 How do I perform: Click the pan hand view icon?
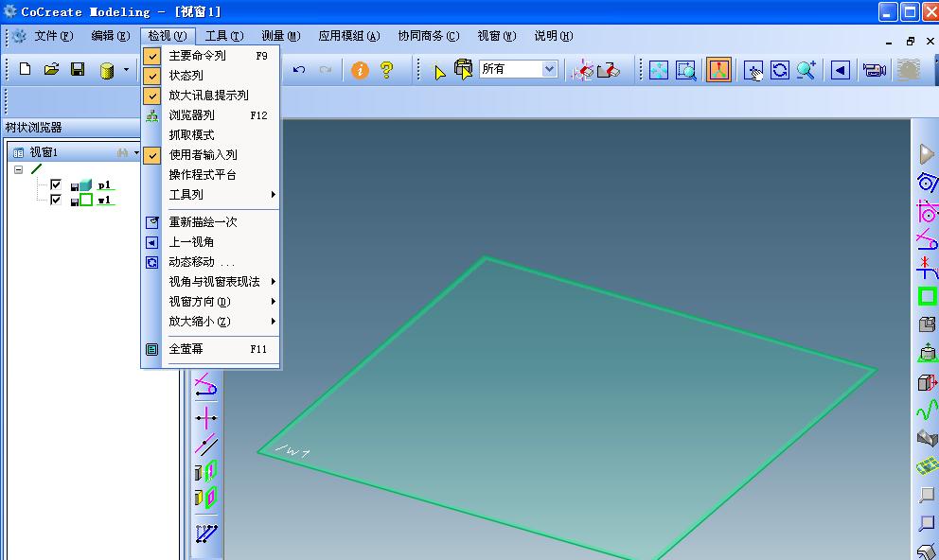click(753, 71)
